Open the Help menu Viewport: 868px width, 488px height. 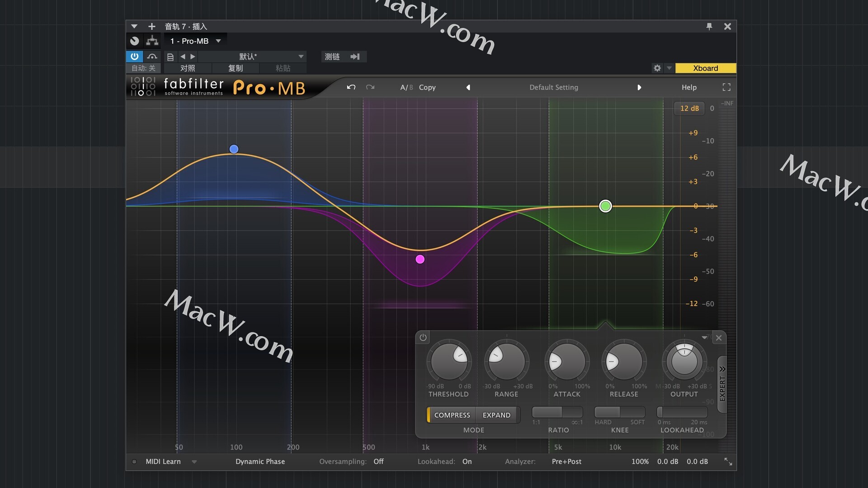click(689, 87)
